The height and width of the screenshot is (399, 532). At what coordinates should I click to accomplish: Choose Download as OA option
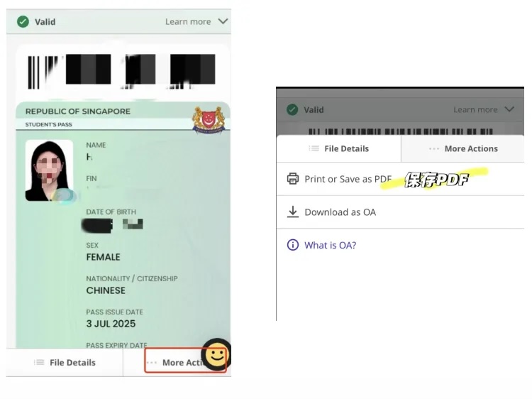pyautogui.click(x=400, y=212)
